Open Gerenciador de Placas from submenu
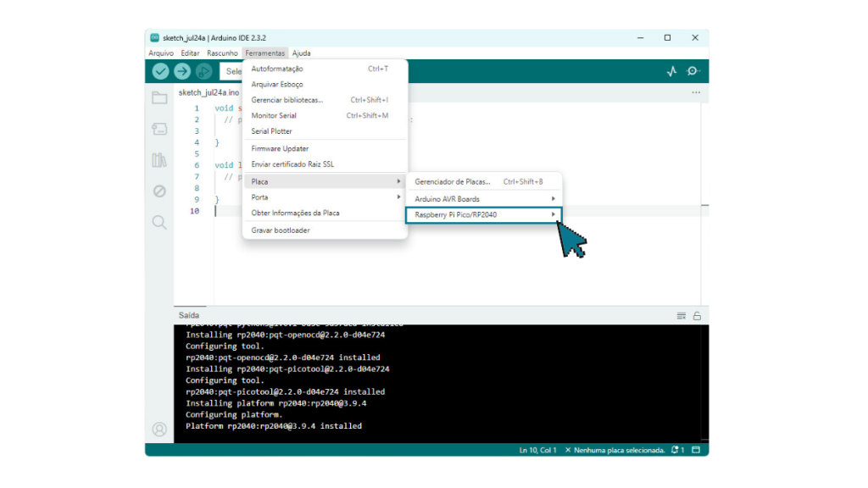 coord(484,181)
